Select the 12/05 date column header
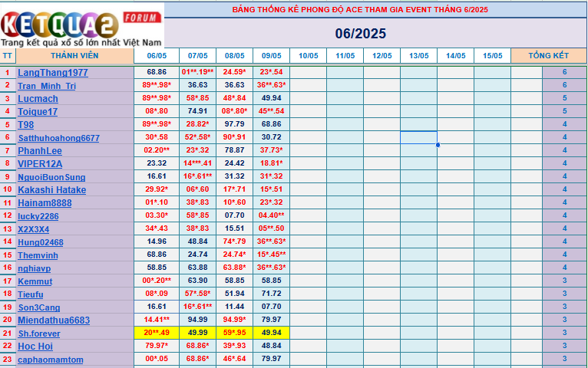588x368 pixels. [x=382, y=56]
